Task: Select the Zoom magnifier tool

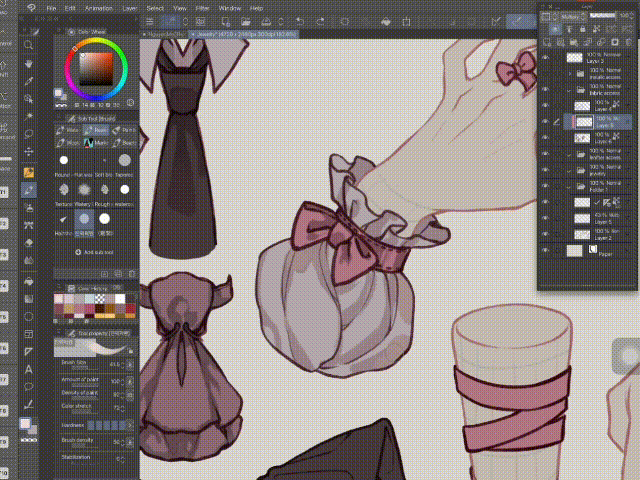Action: click(28, 44)
